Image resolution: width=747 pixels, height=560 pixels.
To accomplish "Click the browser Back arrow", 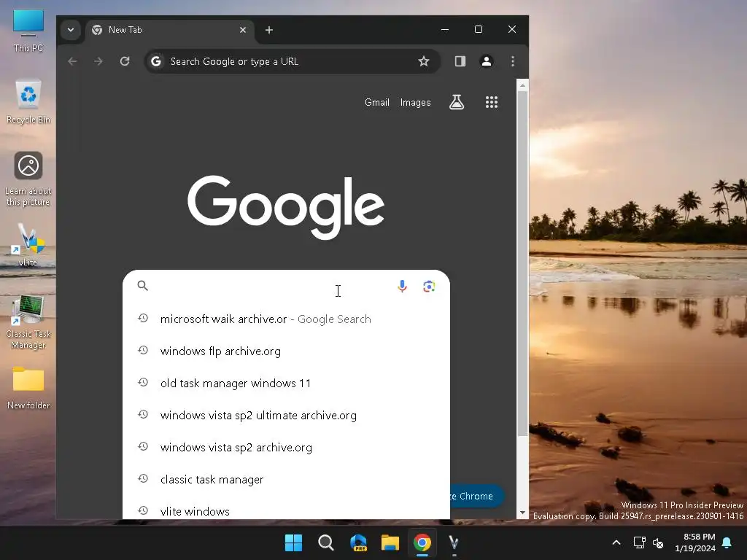I will tap(72, 61).
